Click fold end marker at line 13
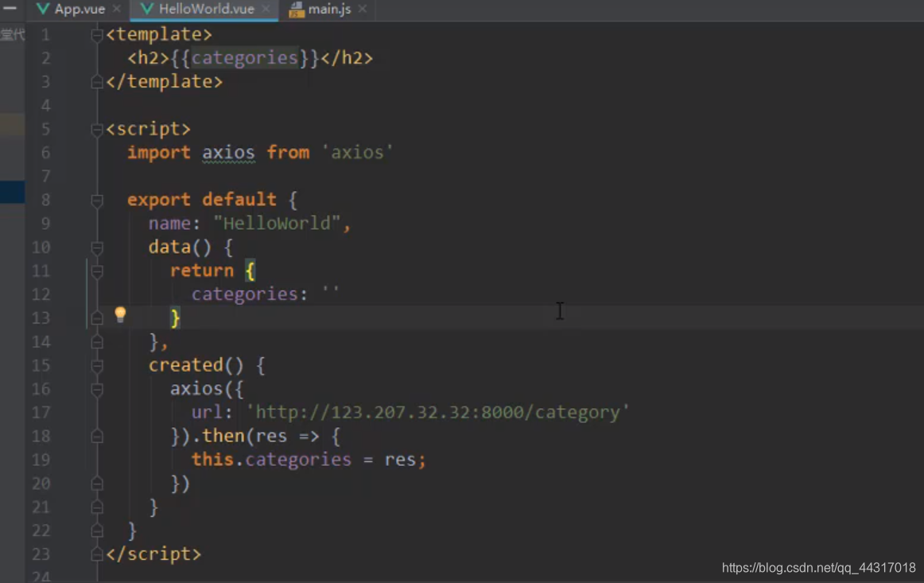Viewport: 924px width, 583px height. (x=97, y=319)
